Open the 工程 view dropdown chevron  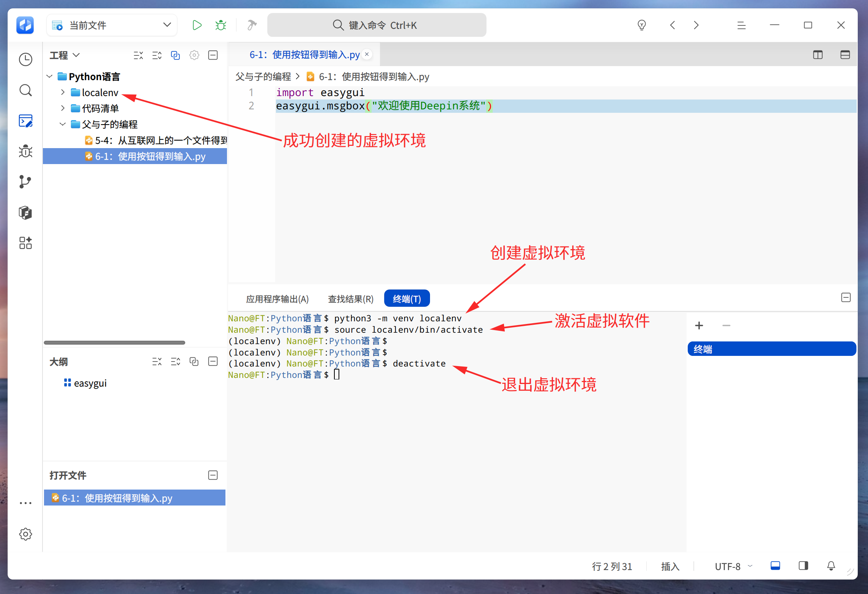tap(76, 55)
